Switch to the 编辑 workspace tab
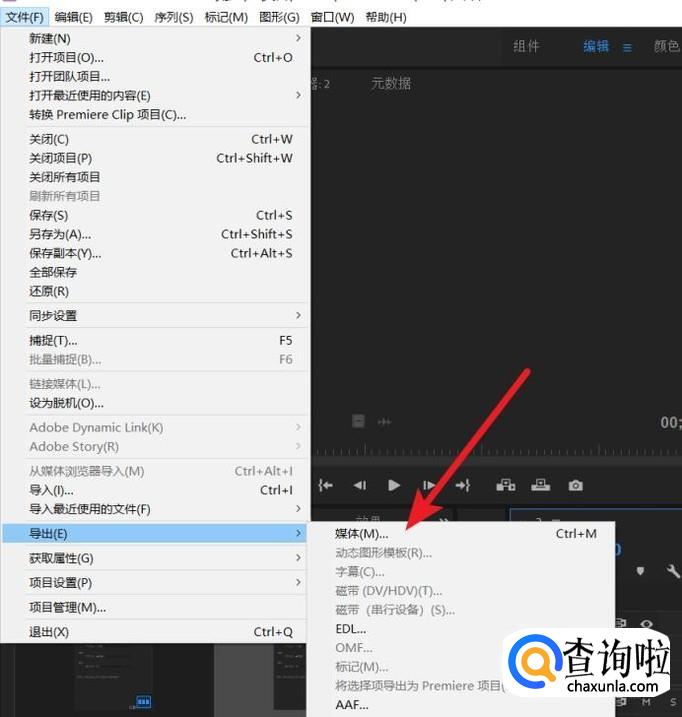This screenshot has height=717, width=682. tap(596, 47)
